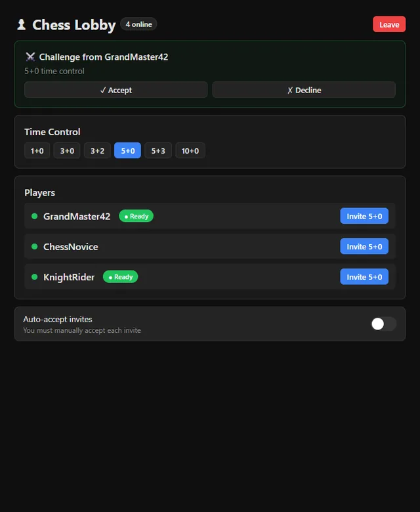Screen dimensions: 420x512
Task: Choose the 3+2 time control
Action: click(97, 150)
